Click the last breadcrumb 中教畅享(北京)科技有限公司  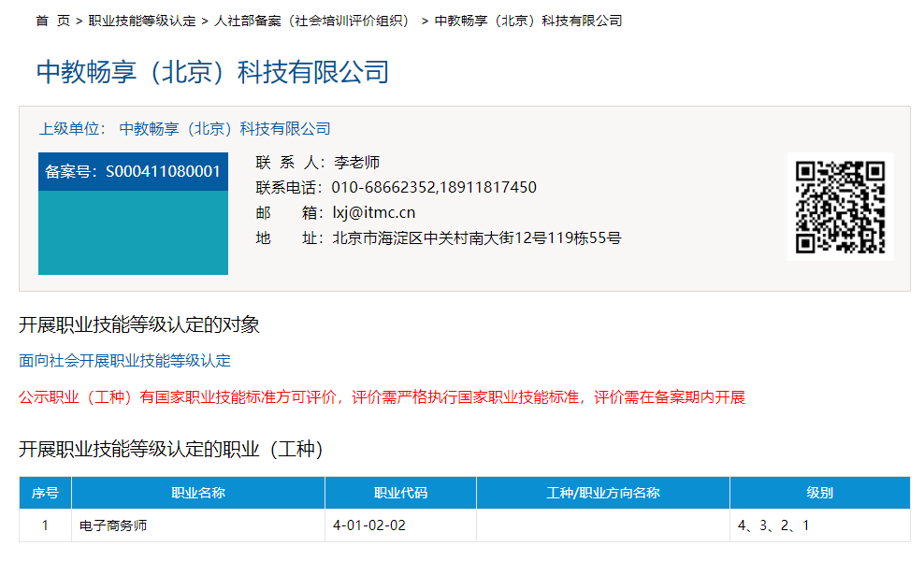528,21
